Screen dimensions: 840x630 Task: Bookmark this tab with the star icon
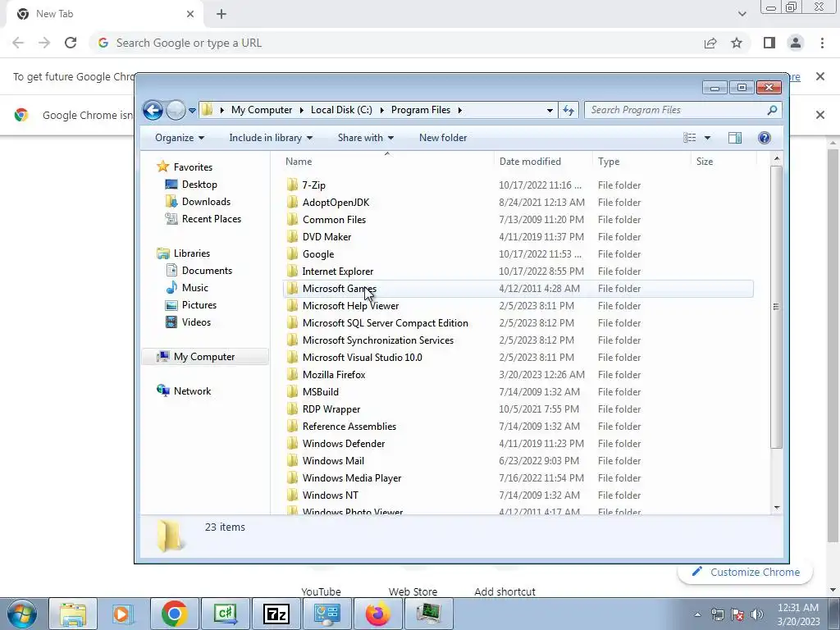pyautogui.click(x=737, y=43)
